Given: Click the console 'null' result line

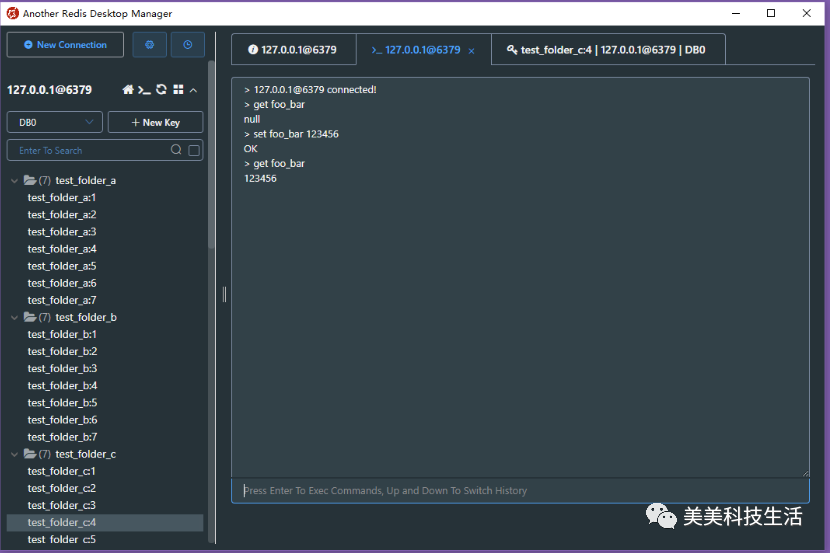Looking at the screenshot, I should (x=252, y=119).
